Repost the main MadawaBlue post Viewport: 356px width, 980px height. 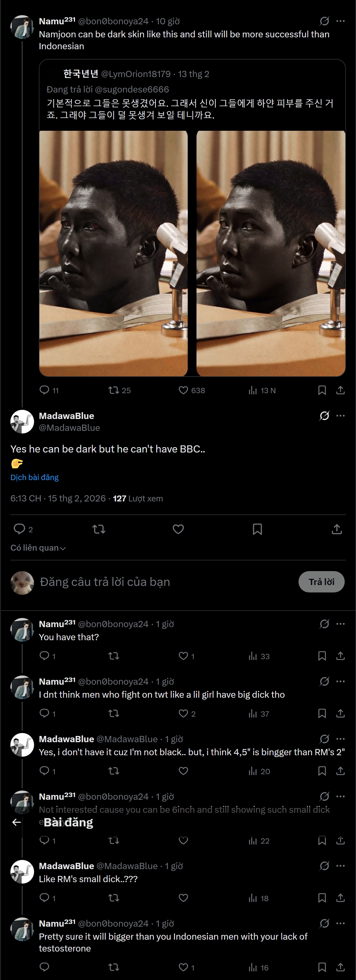coord(99,529)
